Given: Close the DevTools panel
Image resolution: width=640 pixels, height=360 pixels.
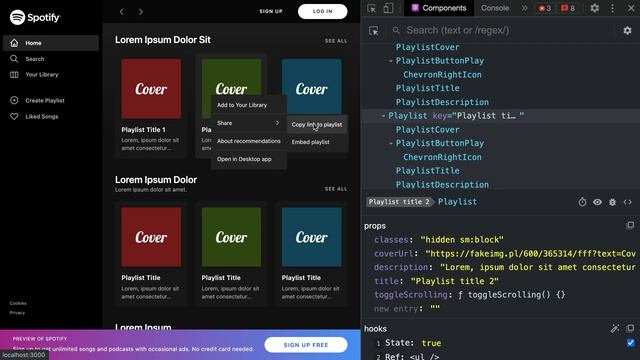Looking at the screenshot, I should click(631, 8).
